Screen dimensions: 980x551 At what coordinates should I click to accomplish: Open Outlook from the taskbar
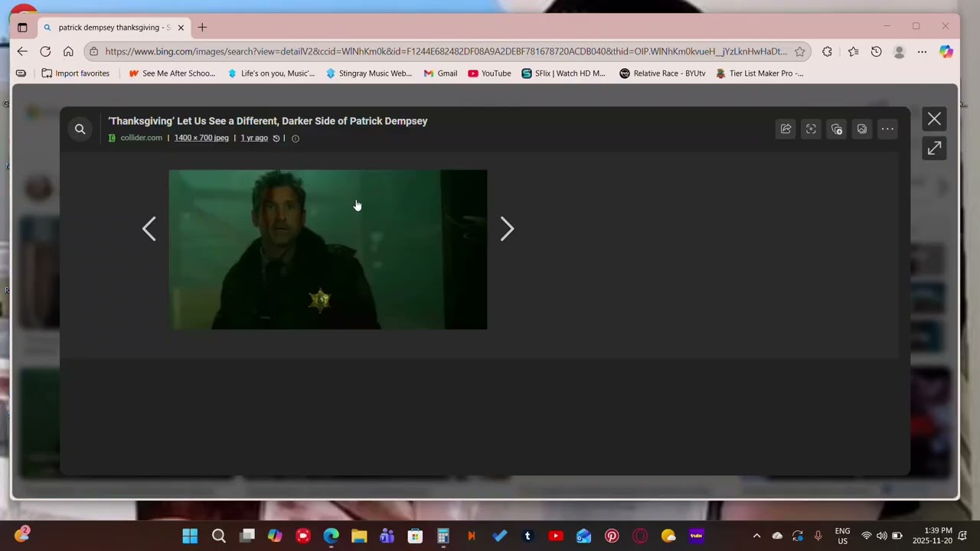pyautogui.click(x=583, y=536)
